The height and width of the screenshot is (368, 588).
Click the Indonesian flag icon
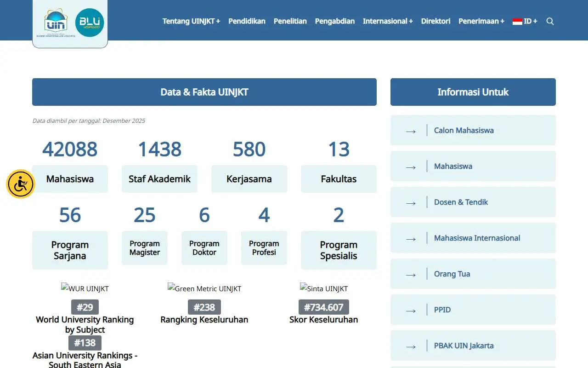click(x=517, y=21)
